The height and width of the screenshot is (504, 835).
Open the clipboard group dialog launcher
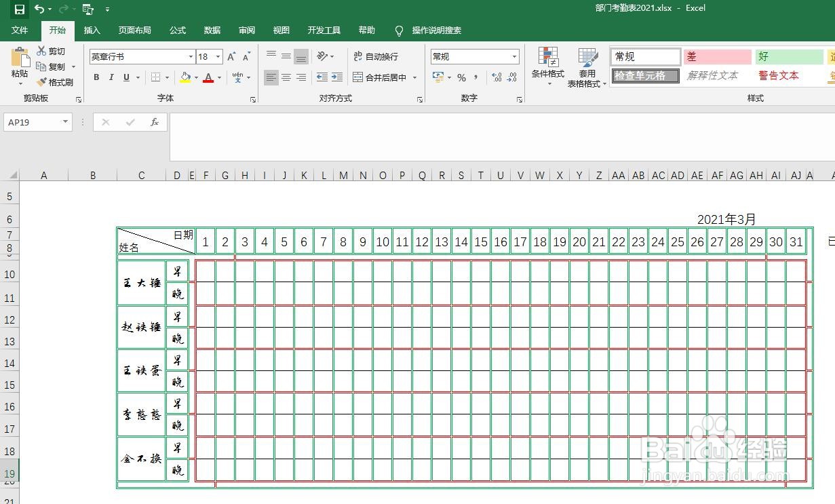pyautogui.click(x=79, y=100)
